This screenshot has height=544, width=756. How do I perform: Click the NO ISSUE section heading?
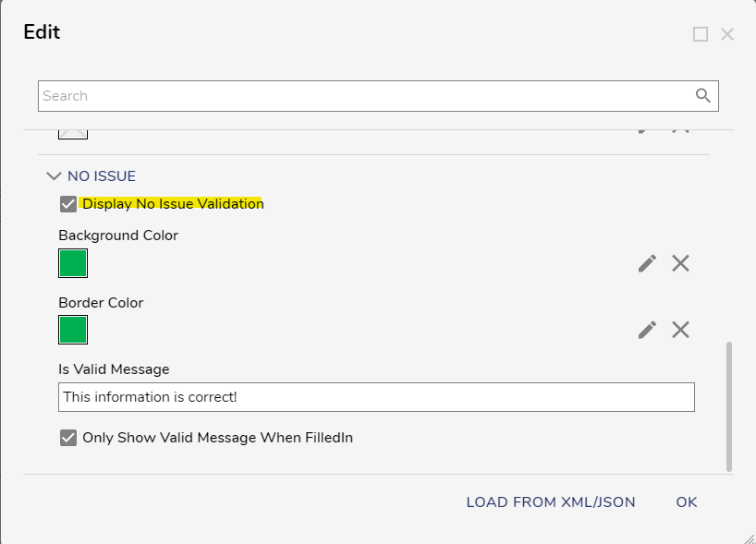(102, 175)
